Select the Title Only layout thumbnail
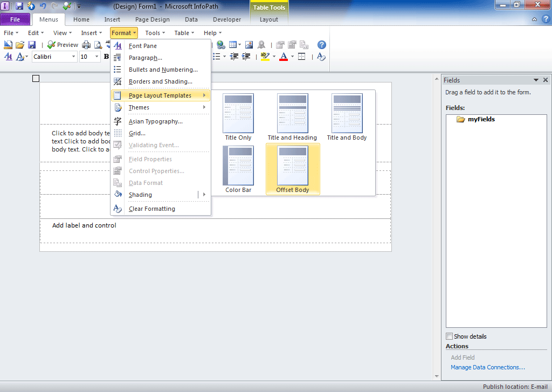The image size is (552, 392). [238, 117]
